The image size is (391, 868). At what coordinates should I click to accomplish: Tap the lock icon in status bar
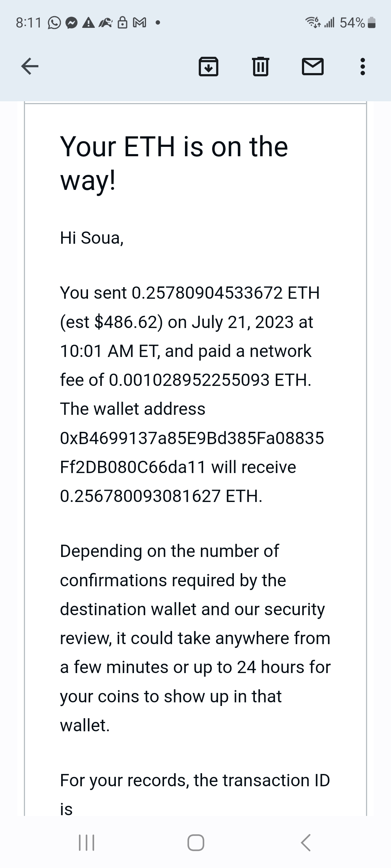click(x=123, y=23)
